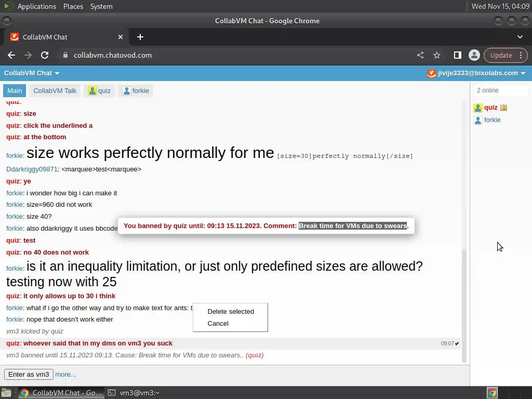Screen dimensions: 532x399
Task: Click the message 'nope that doesn't work either'
Action: tap(70, 320)
